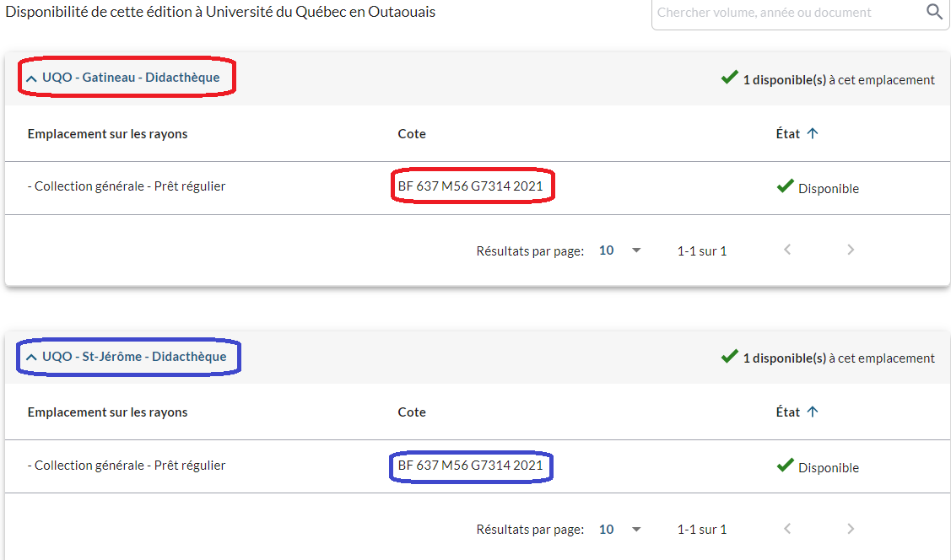The height and width of the screenshot is (560, 951).
Task: Go to next page in St-Jérôme table
Action: coord(851,529)
